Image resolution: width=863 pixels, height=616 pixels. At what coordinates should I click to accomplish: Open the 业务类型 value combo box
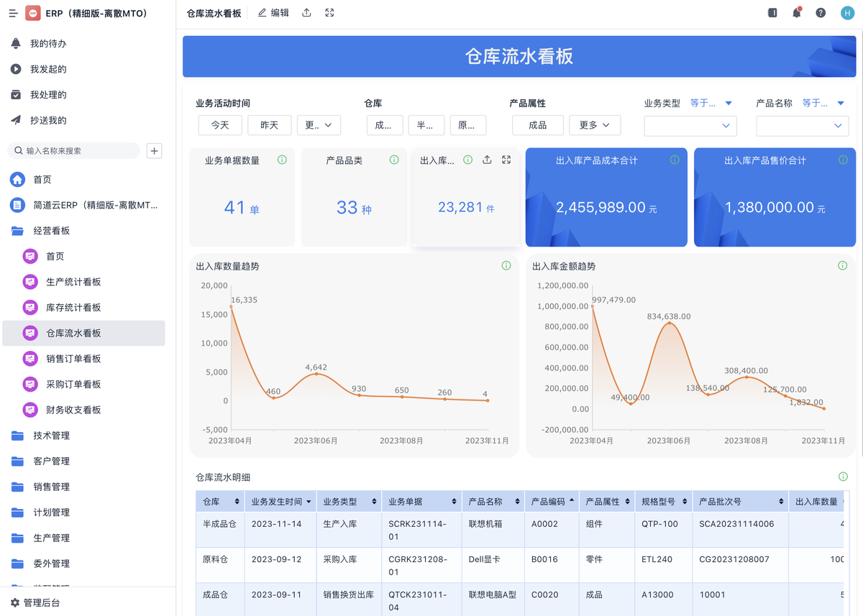tap(690, 126)
